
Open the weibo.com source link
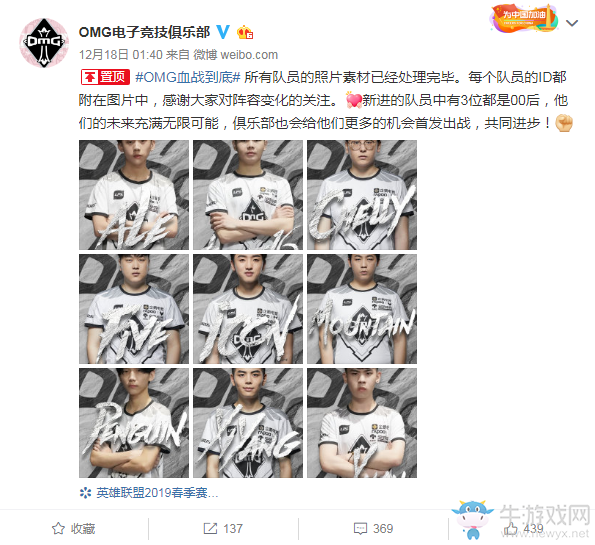click(x=249, y=55)
